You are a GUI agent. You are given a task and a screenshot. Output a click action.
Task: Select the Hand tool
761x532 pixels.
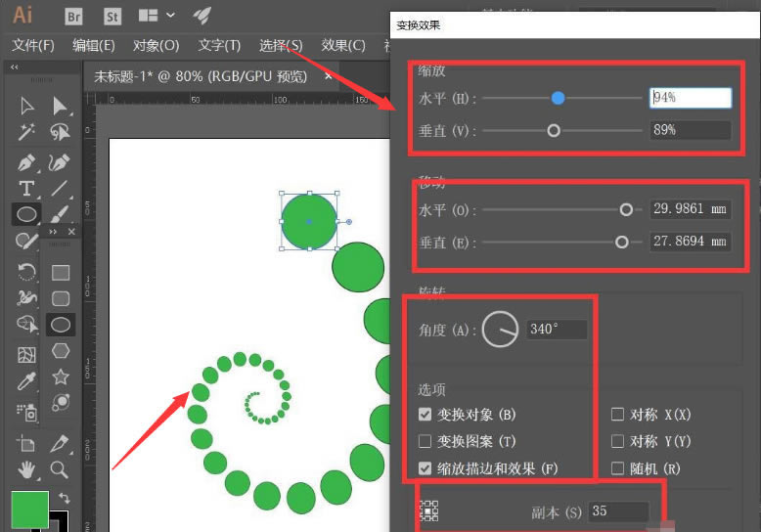pos(26,469)
